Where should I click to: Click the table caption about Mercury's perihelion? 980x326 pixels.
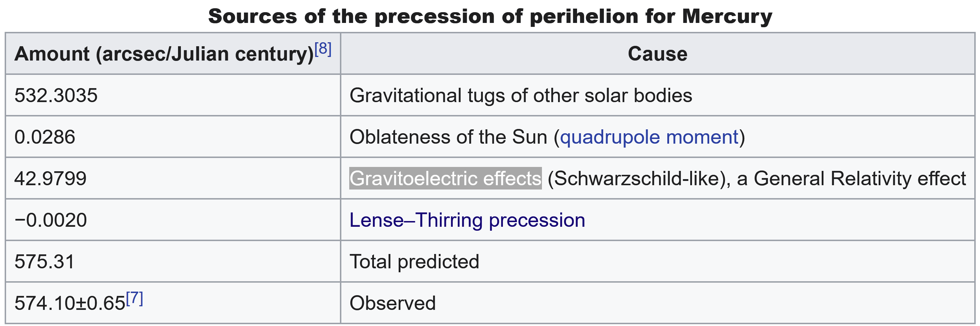click(x=490, y=16)
